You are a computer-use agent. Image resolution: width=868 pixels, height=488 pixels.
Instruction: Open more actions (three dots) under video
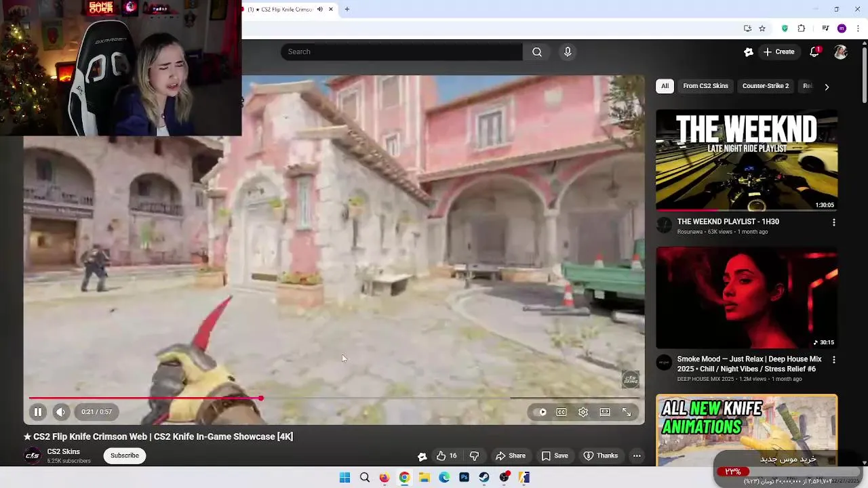[637, 455]
